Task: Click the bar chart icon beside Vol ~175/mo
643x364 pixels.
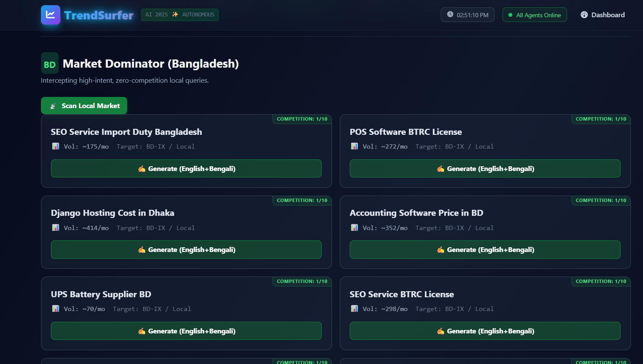Action: pyautogui.click(x=56, y=146)
